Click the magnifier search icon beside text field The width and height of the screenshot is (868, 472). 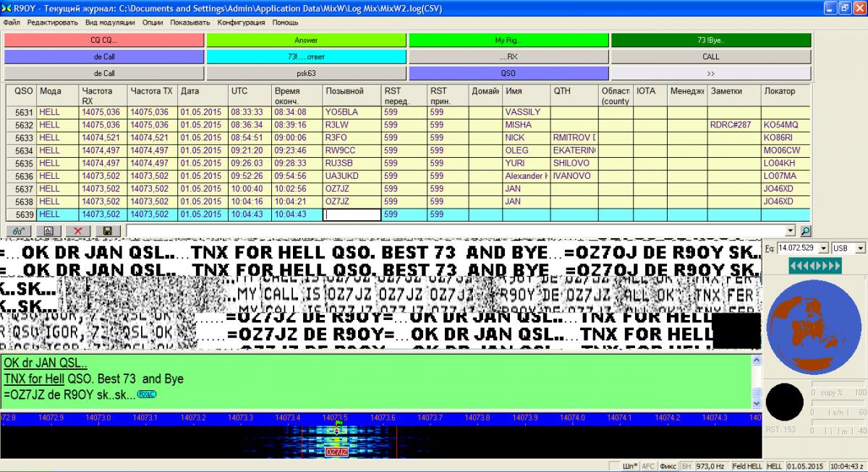pyautogui.click(x=806, y=230)
